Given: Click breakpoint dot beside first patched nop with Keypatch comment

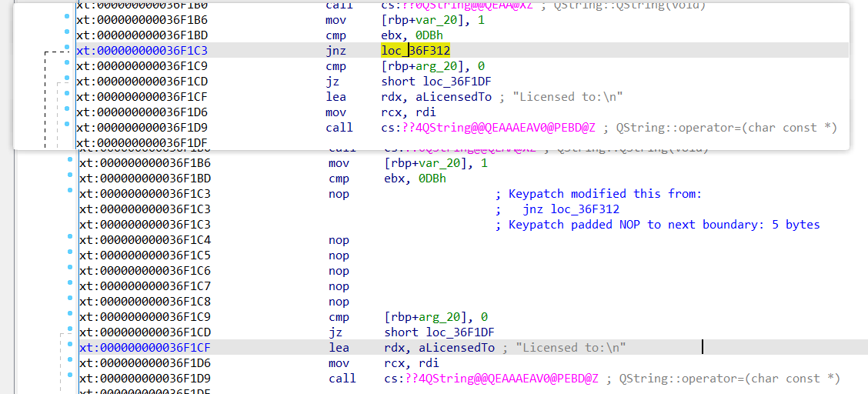Looking at the screenshot, I should (x=71, y=194).
